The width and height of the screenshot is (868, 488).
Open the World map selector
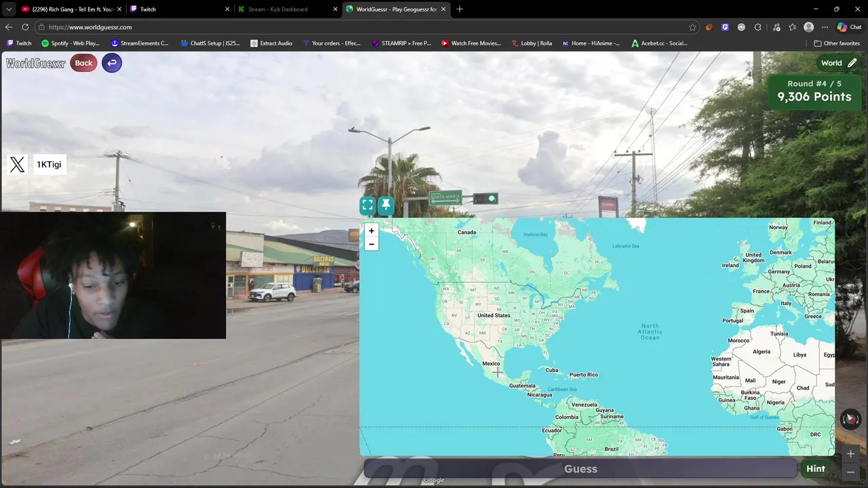point(839,63)
